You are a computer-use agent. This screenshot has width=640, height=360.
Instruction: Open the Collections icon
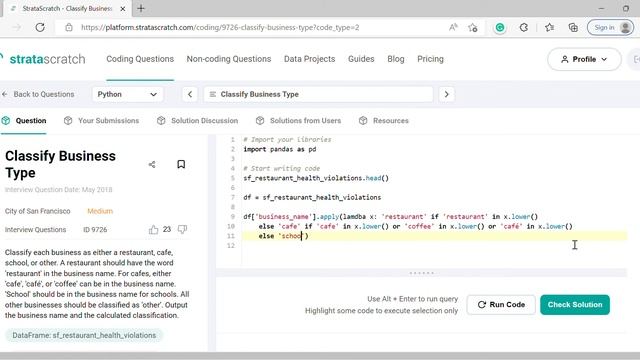pos(573,27)
